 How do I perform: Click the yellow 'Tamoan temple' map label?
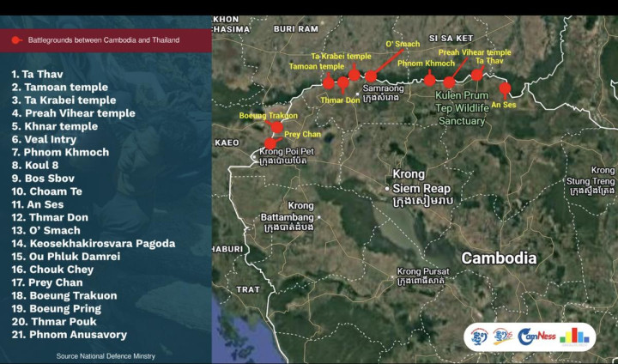pos(317,66)
